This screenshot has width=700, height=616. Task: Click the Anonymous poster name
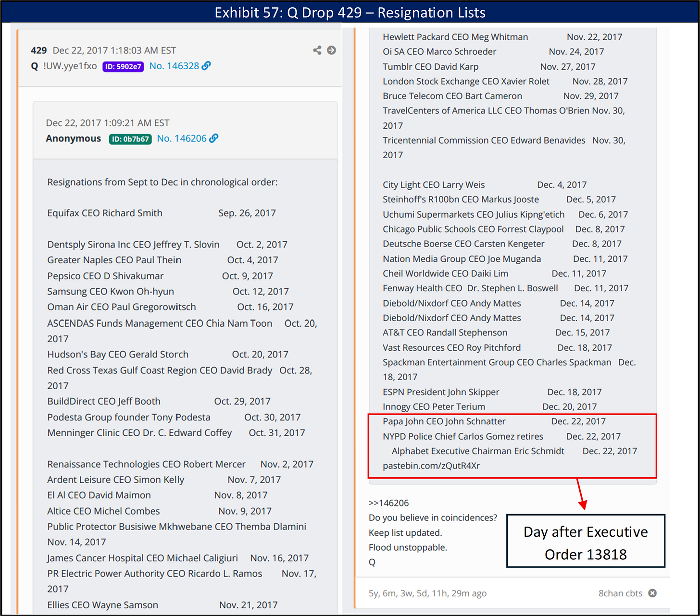[x=74, y=138]
